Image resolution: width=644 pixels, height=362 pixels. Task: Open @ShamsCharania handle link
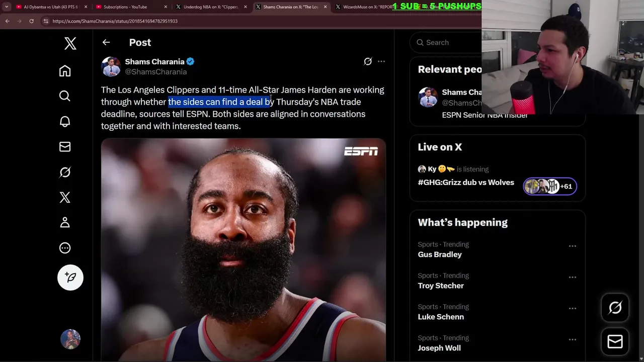156,72
